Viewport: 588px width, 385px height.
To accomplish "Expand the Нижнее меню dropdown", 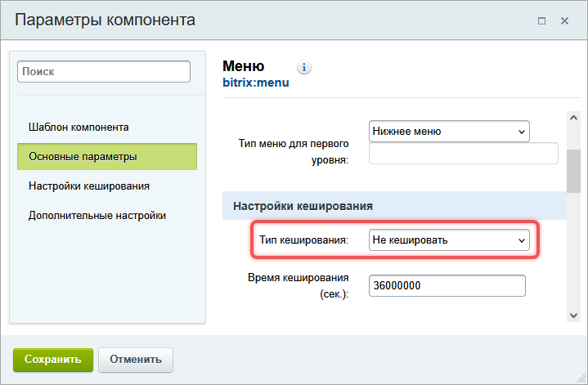I will tap(449, 131).
